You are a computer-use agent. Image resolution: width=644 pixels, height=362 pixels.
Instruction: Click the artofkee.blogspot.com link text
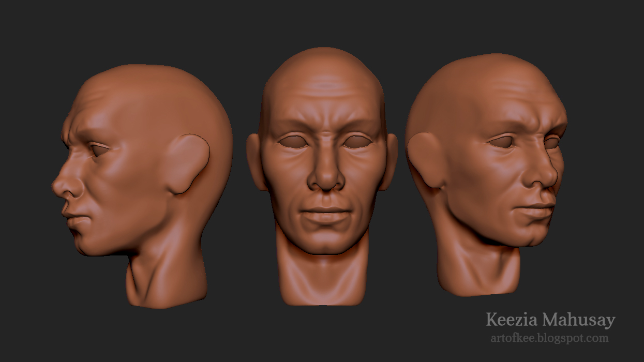pyautogui.click(x=549, y=339)
